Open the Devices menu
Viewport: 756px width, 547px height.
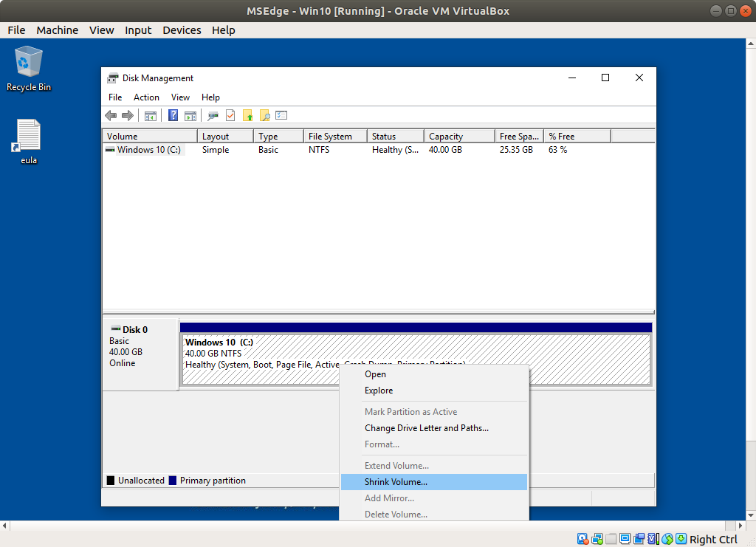click(182, 30)
